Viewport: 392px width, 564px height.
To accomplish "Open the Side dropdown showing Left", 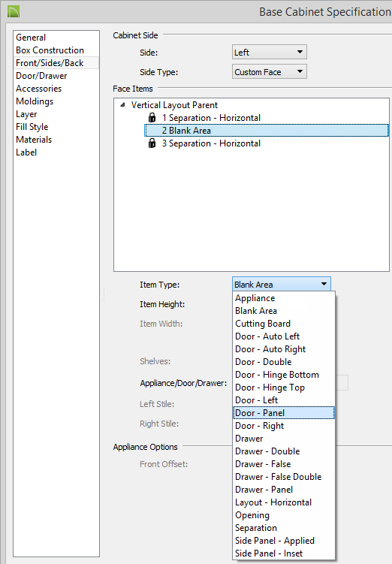I will click(270, 52).
